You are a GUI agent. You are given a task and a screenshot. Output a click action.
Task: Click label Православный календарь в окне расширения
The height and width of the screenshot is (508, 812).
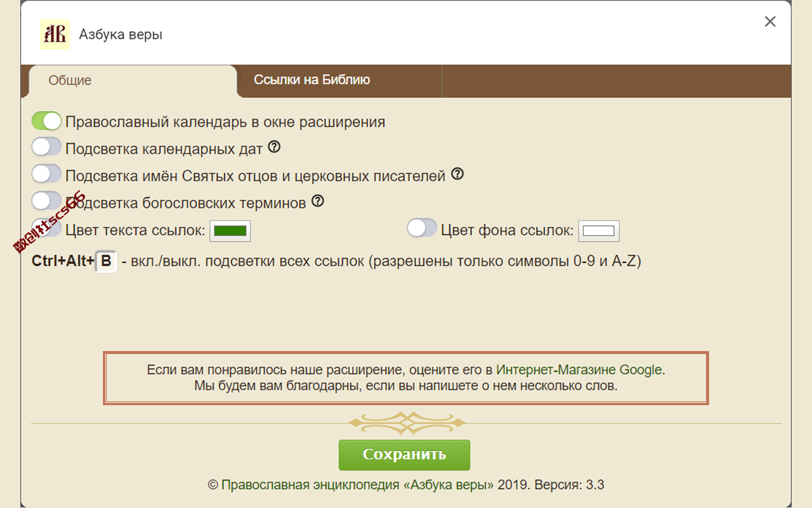225,122
